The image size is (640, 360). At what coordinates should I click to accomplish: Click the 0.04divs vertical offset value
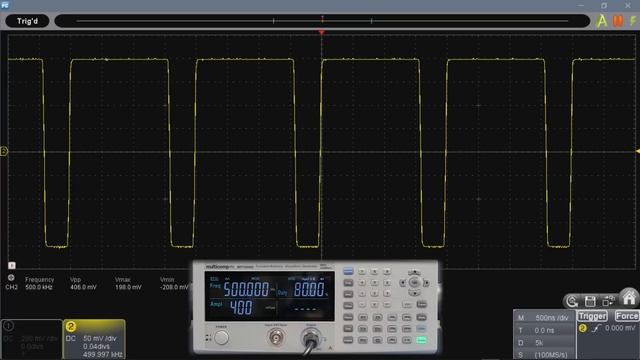tap(96, 346)
